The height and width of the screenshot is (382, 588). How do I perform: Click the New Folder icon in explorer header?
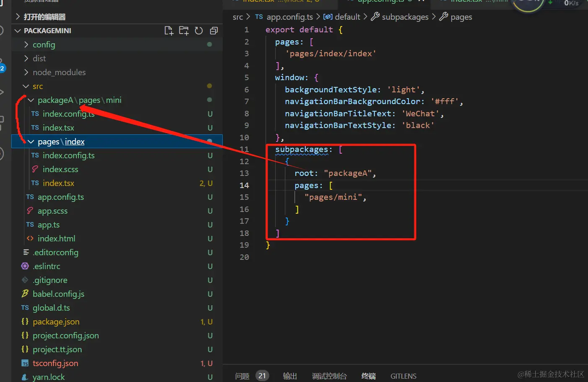coord(184,31)
